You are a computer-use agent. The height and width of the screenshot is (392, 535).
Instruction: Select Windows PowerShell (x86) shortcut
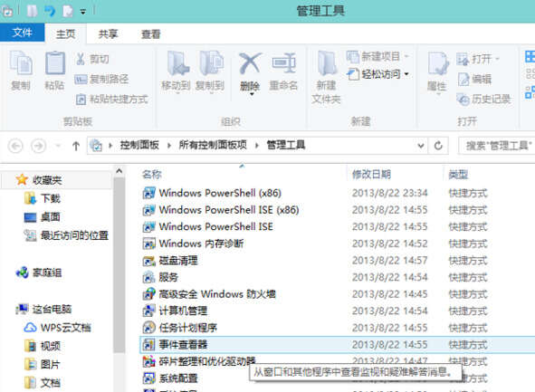220,193
